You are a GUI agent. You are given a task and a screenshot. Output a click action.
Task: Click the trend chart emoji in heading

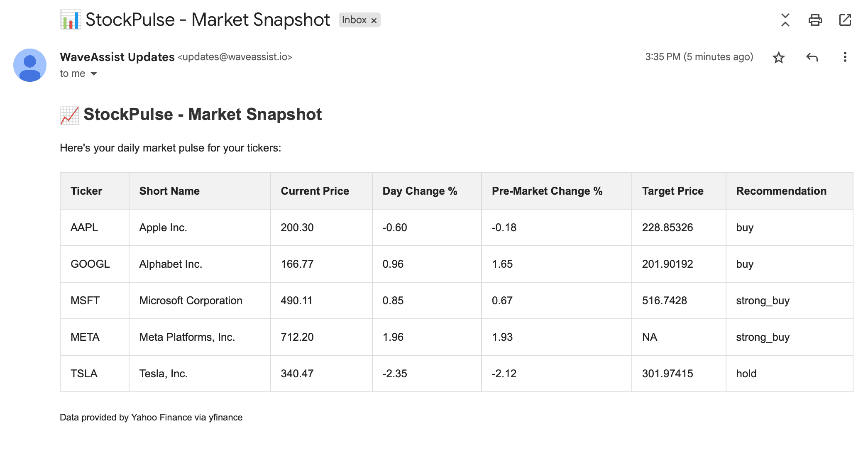click(69, 115)
